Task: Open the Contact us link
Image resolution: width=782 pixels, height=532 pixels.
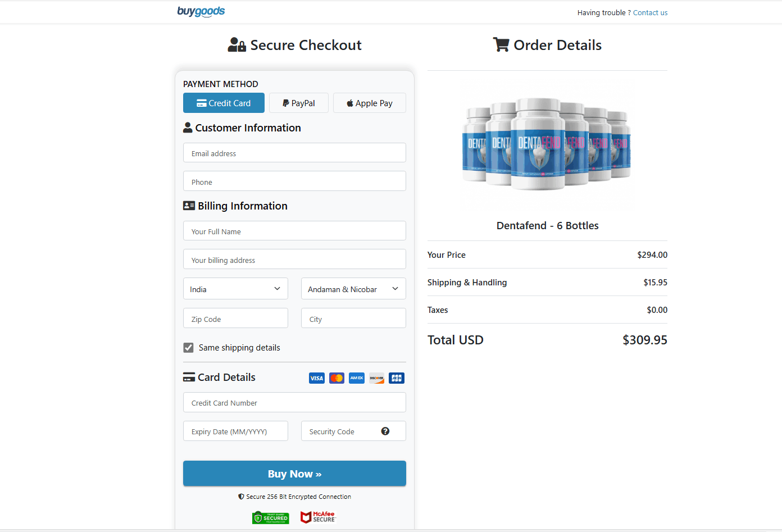Action: (650, 12)
